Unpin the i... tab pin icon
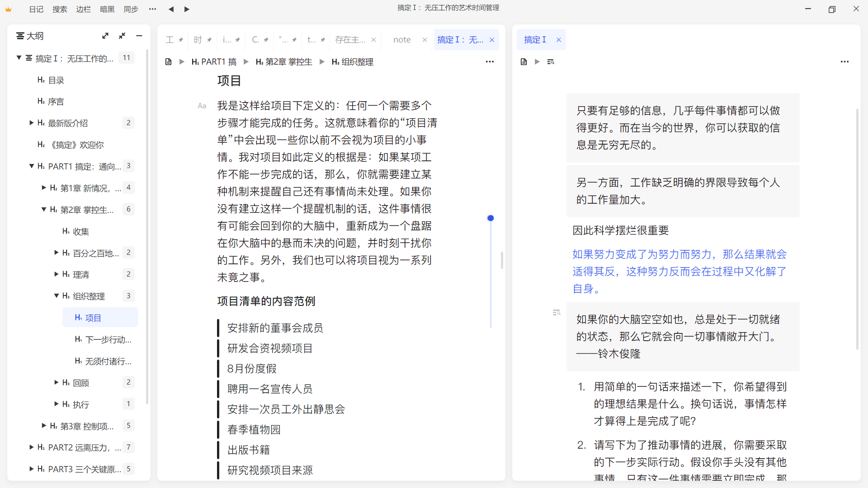The width and height of the screenshot is (868, 488). point(238,40)
